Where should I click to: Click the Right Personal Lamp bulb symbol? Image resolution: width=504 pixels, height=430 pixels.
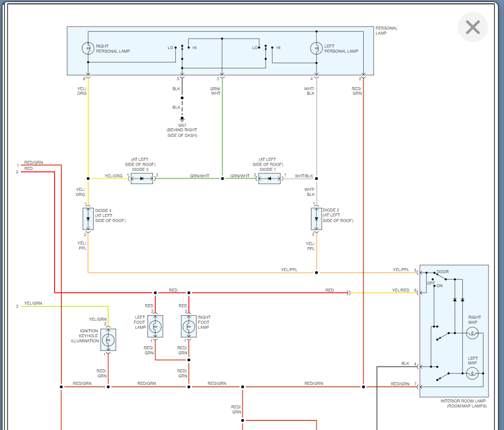(x=88, y=48)
